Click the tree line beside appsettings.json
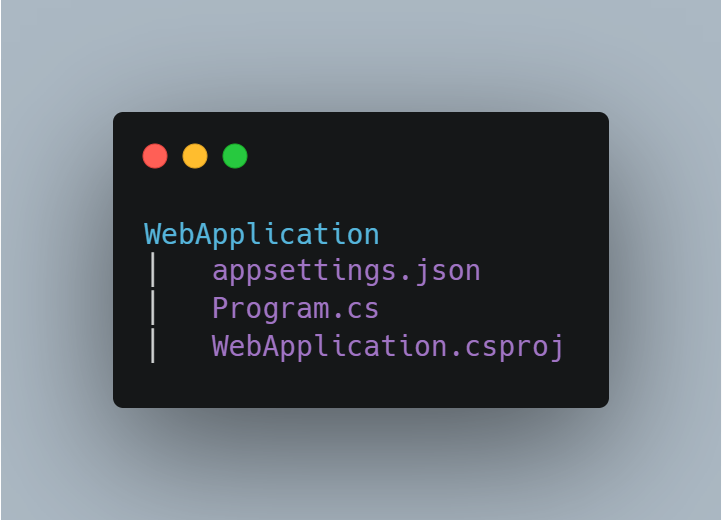 click(x=152, y=270)
